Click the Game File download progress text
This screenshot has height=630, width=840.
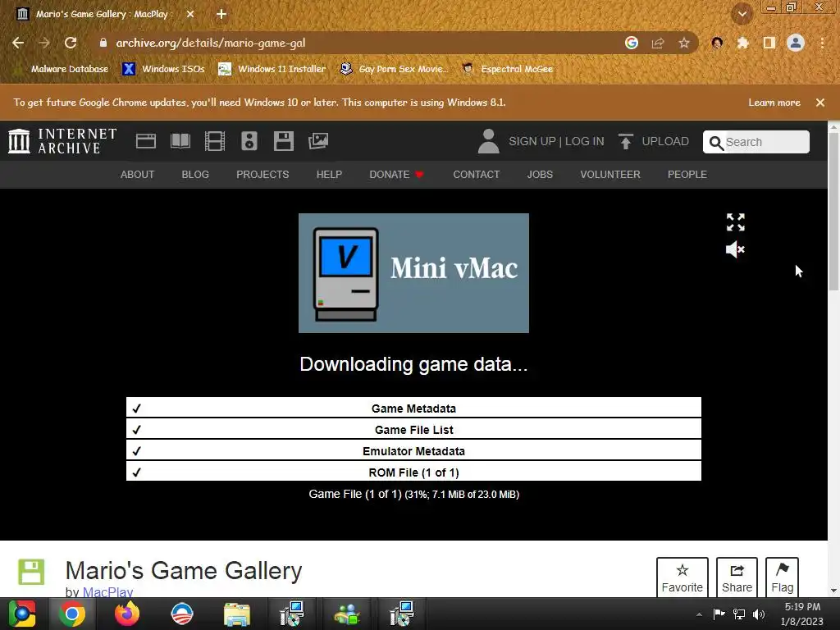coord(413,494)
